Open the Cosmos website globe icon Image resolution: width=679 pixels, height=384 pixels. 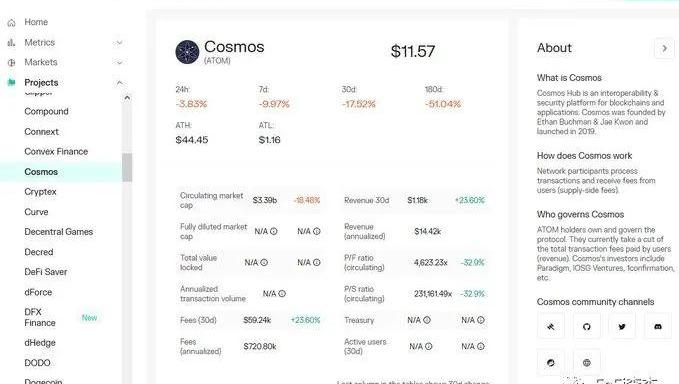[586, 362]
